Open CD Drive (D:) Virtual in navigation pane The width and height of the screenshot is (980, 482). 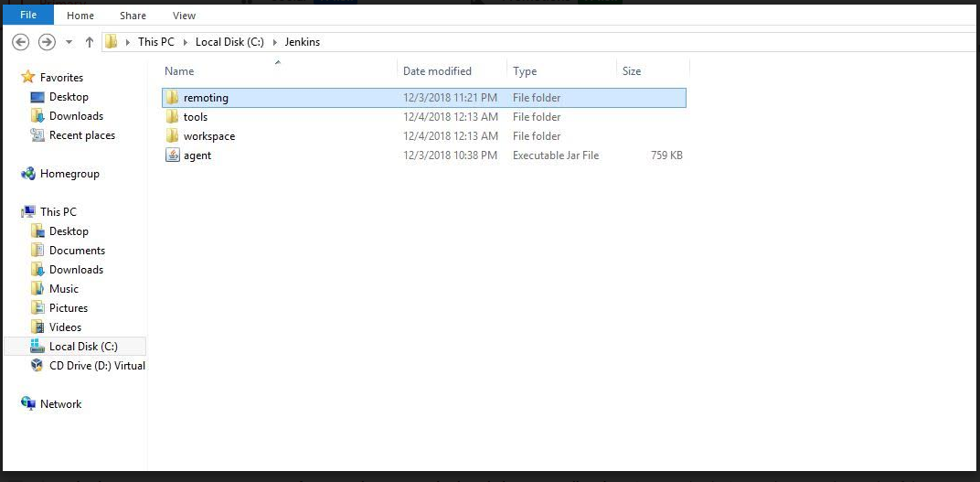[97, 366]
